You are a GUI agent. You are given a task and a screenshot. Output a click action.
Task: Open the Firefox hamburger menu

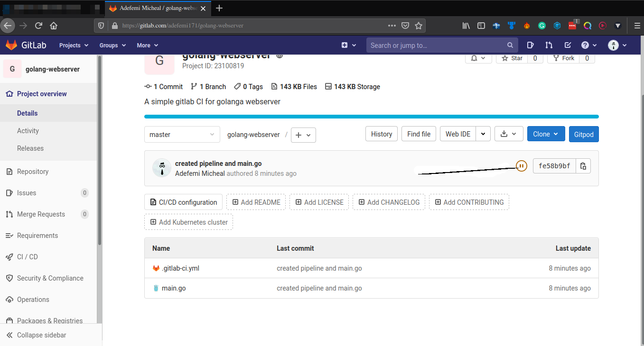pyautogui.click(x=637, y=26)
